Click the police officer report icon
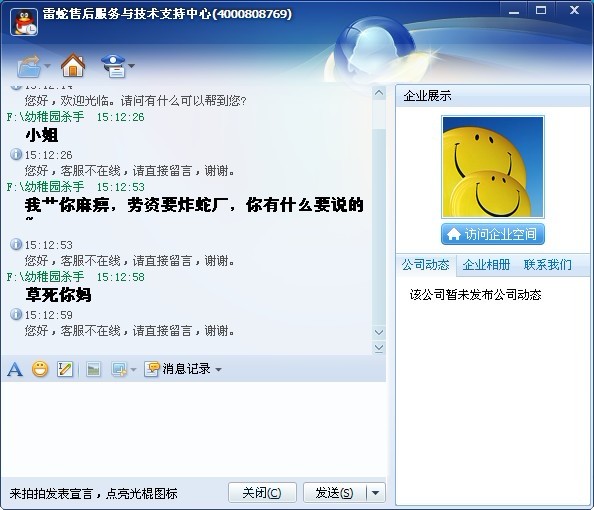Screen dimensions: 594x510 point(114,66)
